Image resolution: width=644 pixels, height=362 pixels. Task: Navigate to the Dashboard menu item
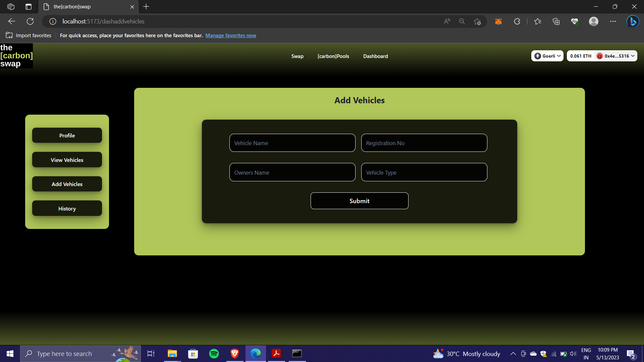pyautogui.click(x=375, y=56)
